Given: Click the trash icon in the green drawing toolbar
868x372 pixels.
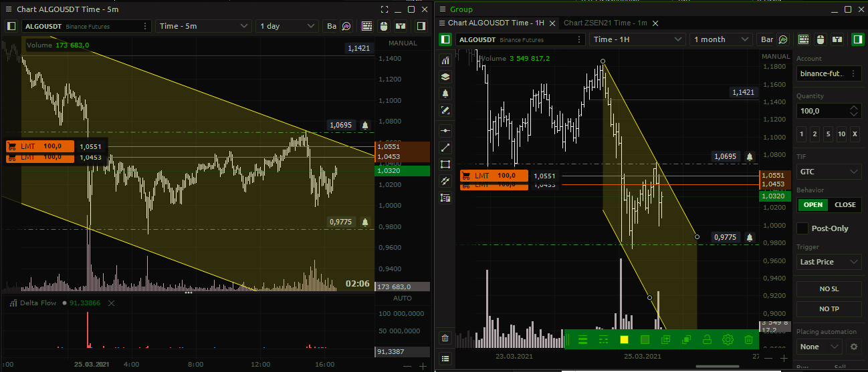Looking at the screenshot, I should [748, 340].
